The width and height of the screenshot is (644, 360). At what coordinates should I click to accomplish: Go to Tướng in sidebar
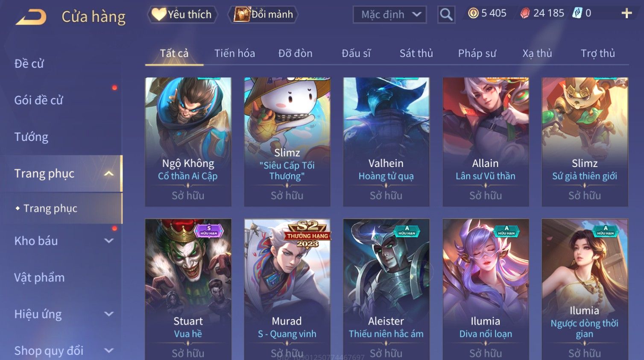coord(31,137)
